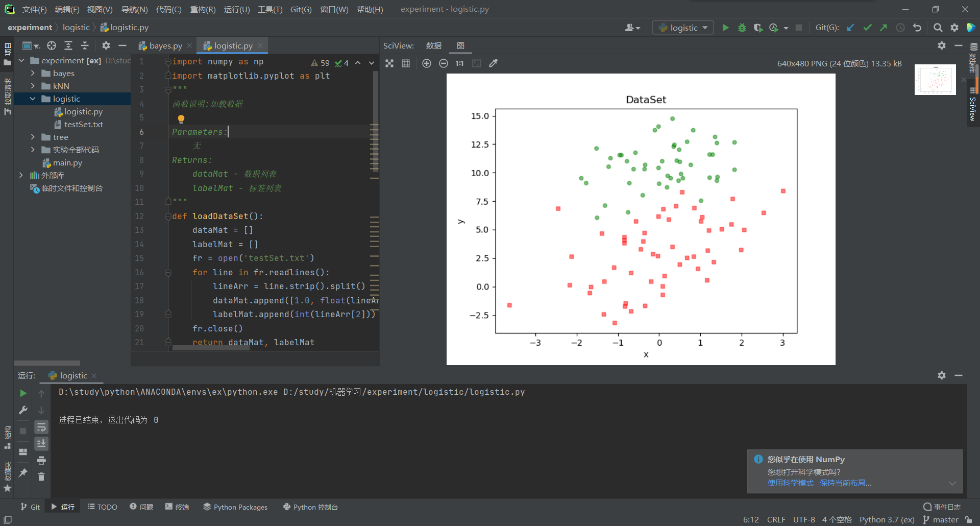Expand all in project tree toolbar
Image resolution: width=980 pixels, height=526 pixels.
point(68,45)
